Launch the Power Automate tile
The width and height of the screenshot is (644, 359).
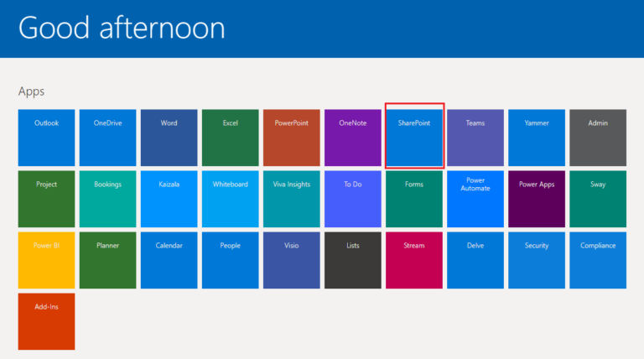pos(475,199)
